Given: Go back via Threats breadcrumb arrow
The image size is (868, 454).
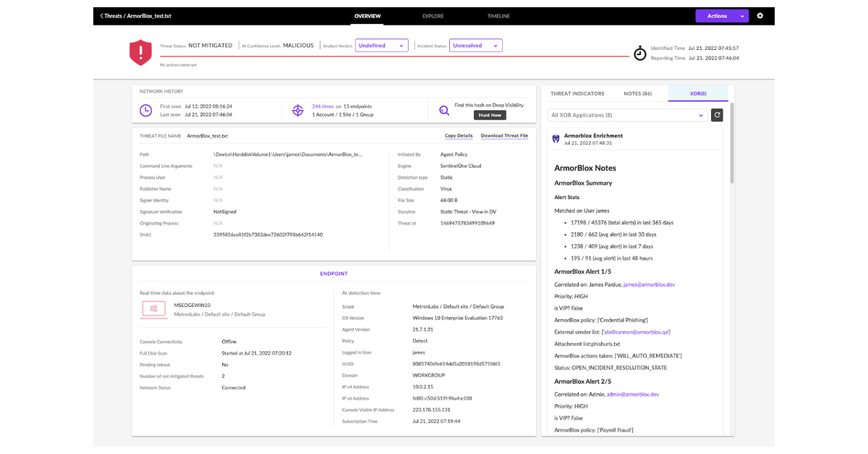Looking at the screenshot, I should coord(102,16).
